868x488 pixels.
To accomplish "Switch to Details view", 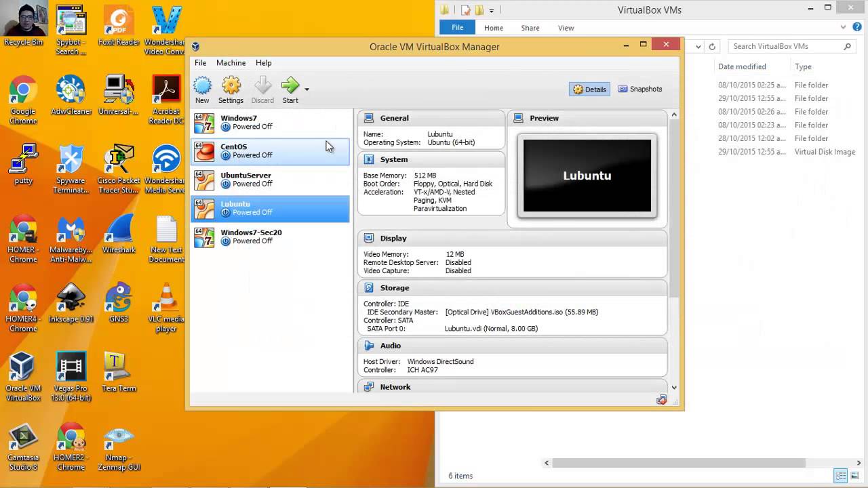I will click(589, 89).
